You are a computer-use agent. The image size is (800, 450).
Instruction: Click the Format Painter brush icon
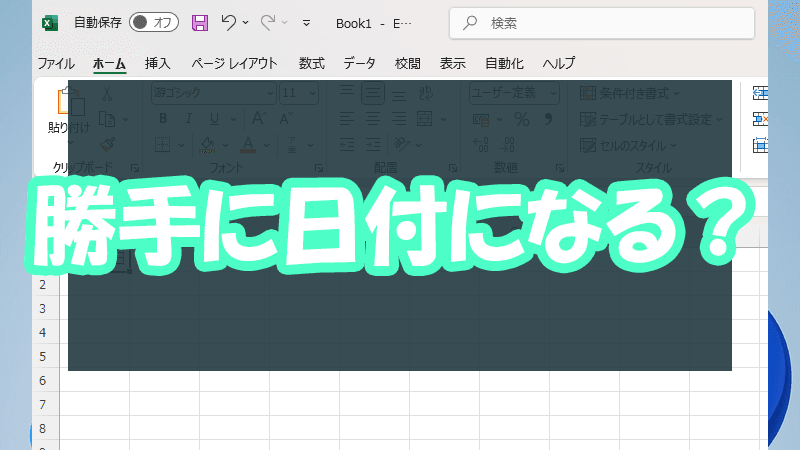(107, 145)
